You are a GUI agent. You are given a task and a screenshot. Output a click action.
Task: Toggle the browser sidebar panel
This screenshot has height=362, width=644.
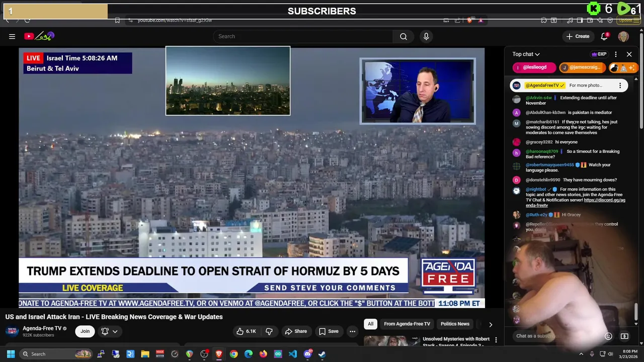pyautogui.click(x=580, y=20)
